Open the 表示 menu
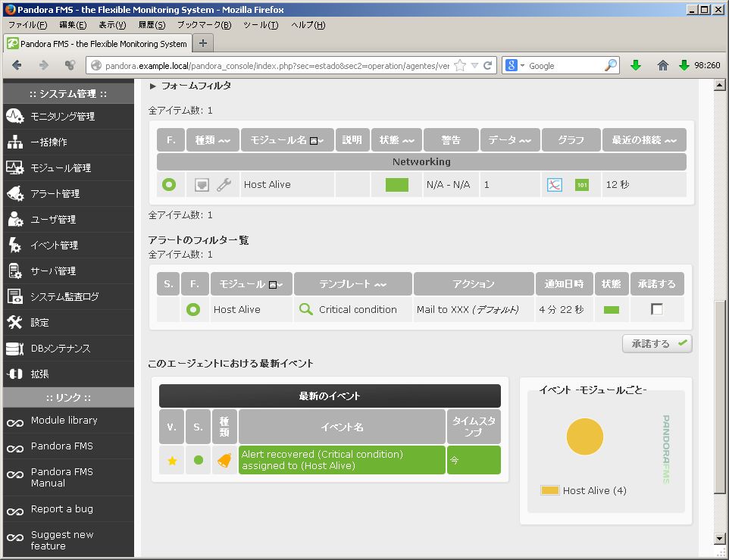 click(112, 25)
